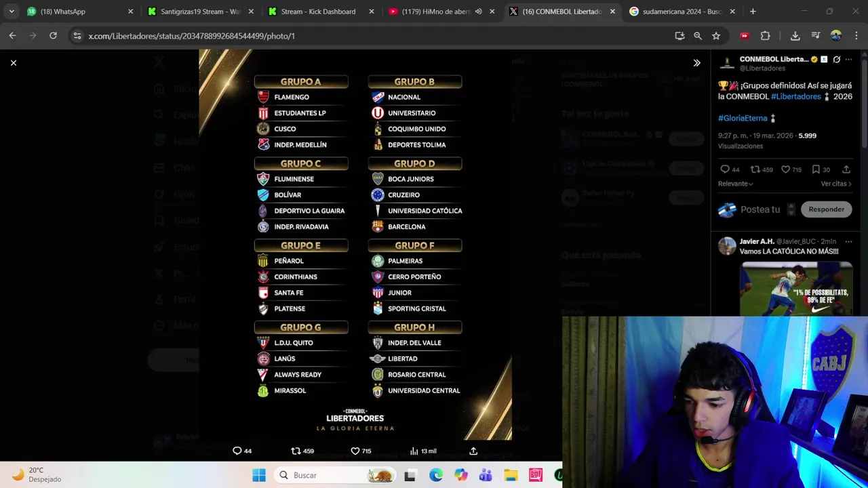Switch to the Santigrizas19 Stream tab
868x488 pixels.
201,12
